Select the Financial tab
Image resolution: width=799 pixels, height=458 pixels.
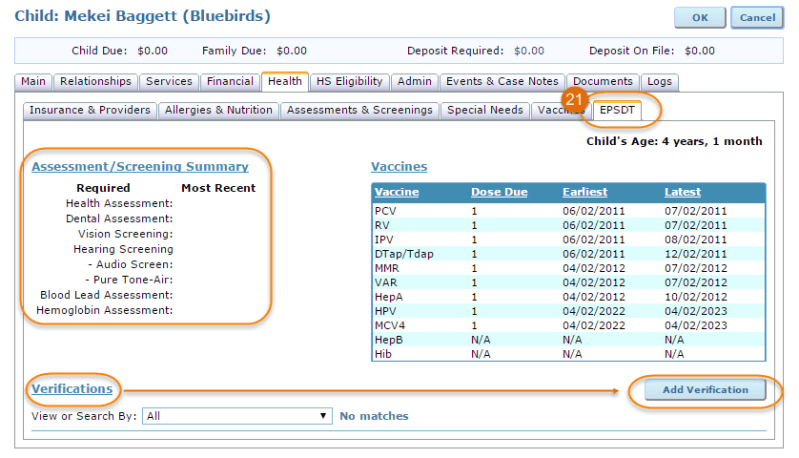[x=230, y=82]
